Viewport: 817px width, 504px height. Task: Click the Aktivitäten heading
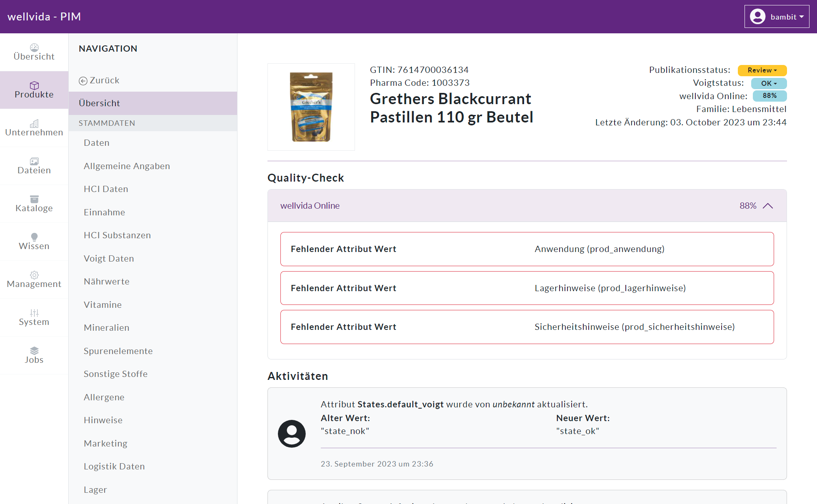[298, 376]
